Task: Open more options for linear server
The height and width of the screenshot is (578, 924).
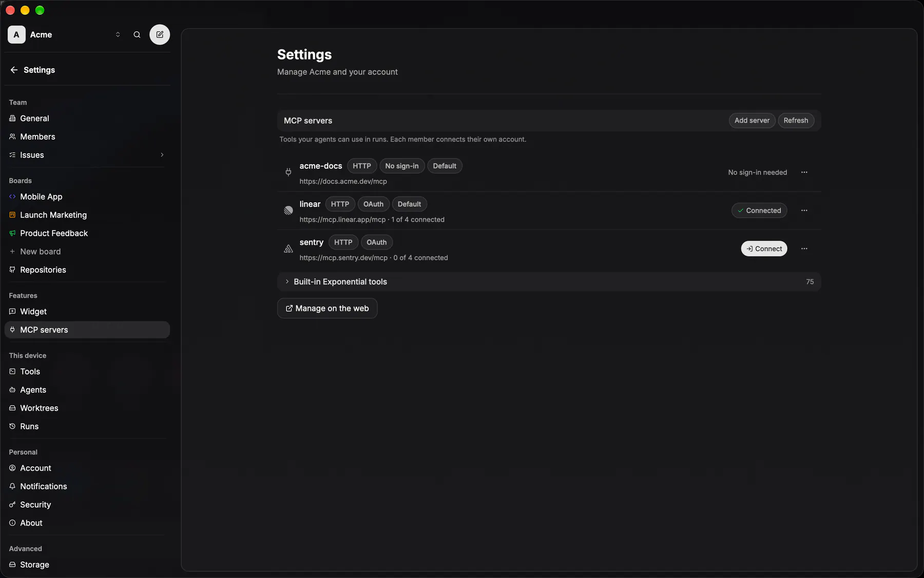Action: [804, 210]
